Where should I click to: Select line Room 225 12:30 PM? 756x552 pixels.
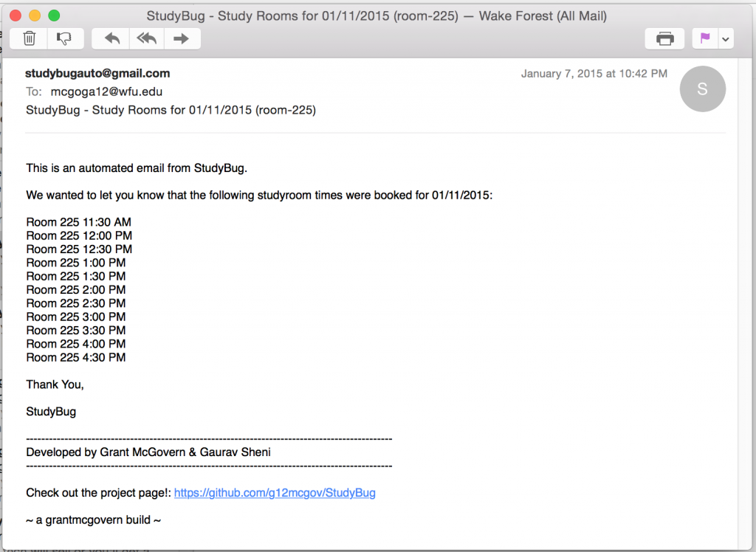click(79, 249)
